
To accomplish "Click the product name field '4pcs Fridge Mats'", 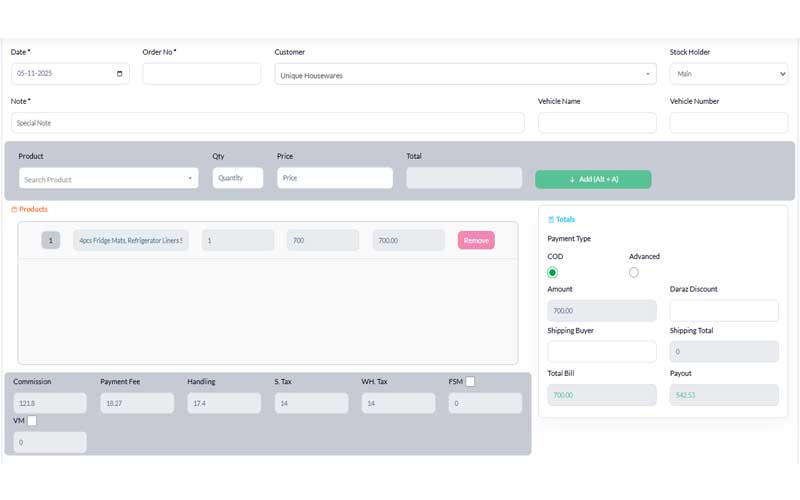I will (131, 240).
